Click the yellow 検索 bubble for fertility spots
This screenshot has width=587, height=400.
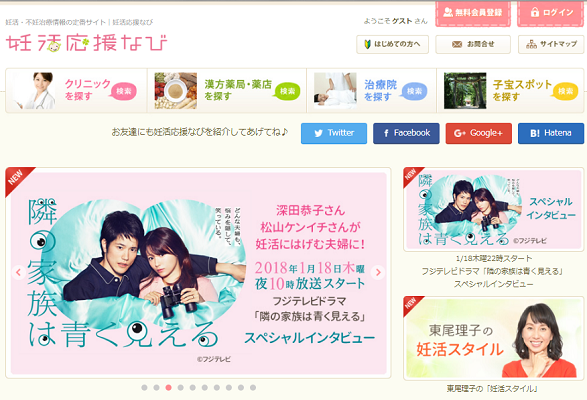tap(565, 91)
